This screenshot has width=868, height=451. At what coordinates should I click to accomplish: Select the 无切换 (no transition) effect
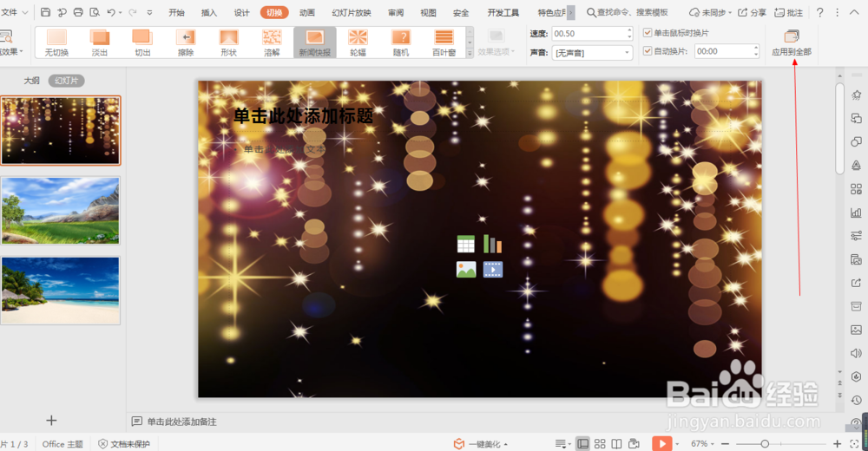56,43
